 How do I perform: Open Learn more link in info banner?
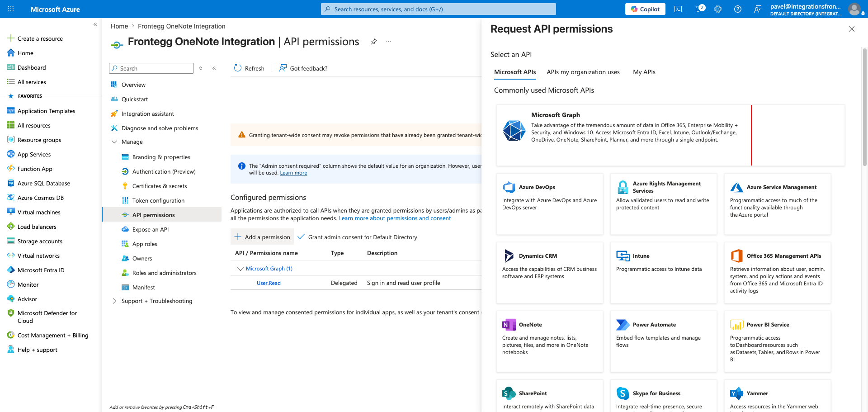(x=293, y=173)
